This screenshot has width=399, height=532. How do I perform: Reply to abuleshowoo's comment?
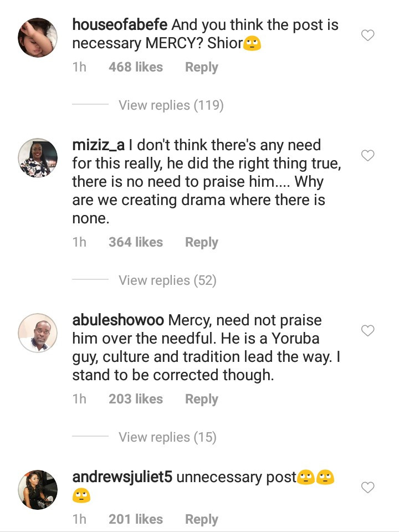(201, 400)
